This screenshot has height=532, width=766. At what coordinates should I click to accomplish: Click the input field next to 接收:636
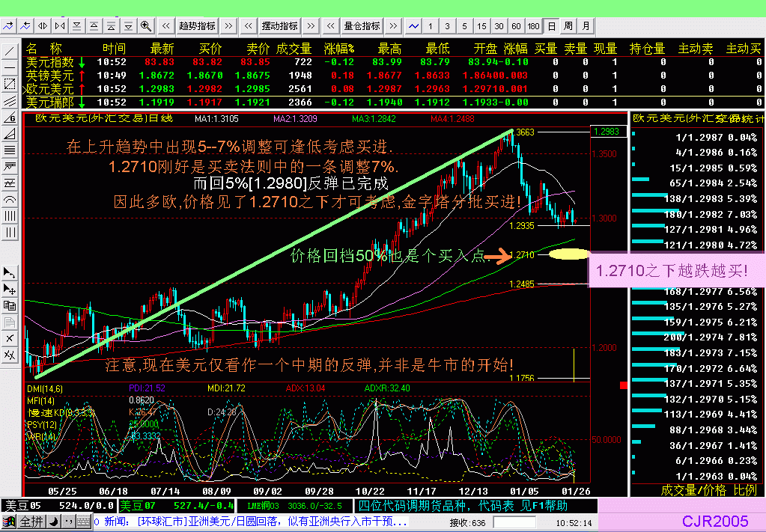pos(515,523)
